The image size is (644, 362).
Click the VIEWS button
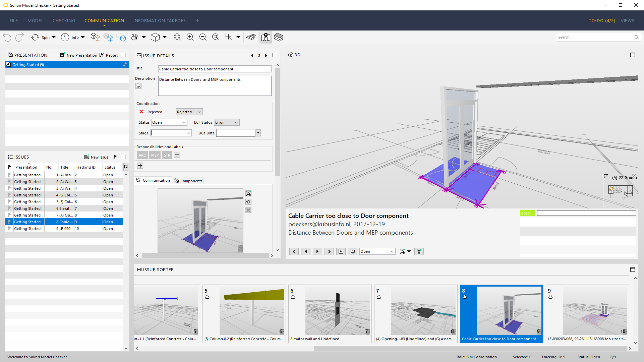click(627, 20)
